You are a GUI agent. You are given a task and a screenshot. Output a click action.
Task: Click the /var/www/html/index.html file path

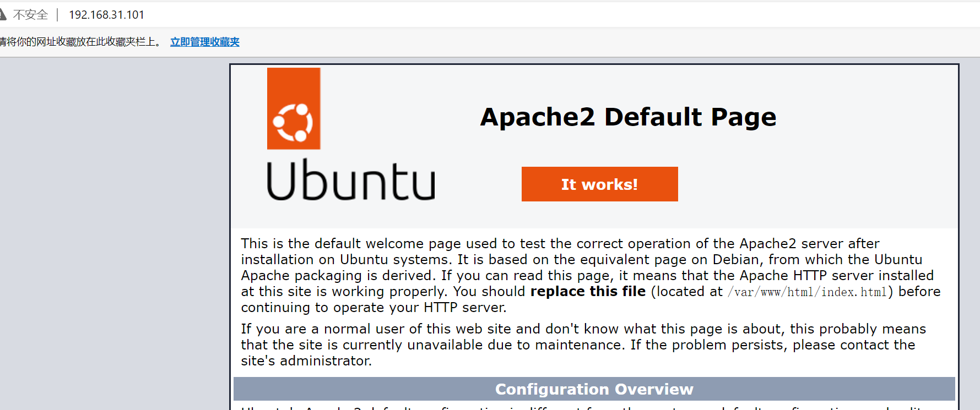807,292
